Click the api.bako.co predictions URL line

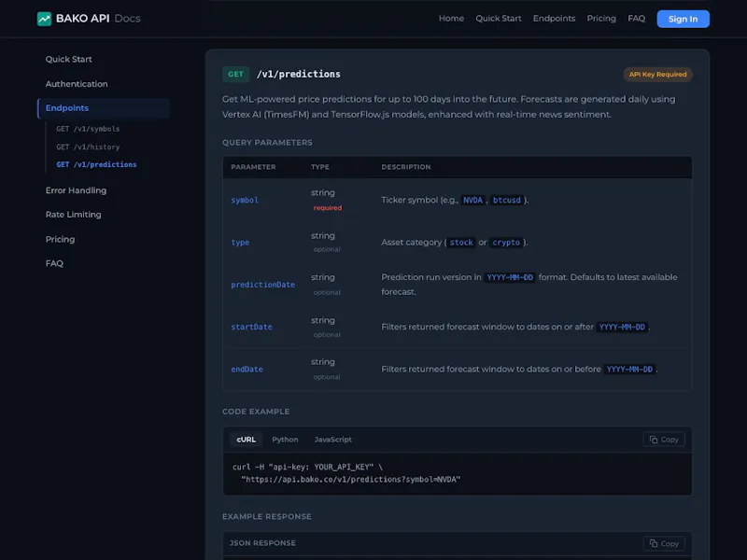pos(351,480)
